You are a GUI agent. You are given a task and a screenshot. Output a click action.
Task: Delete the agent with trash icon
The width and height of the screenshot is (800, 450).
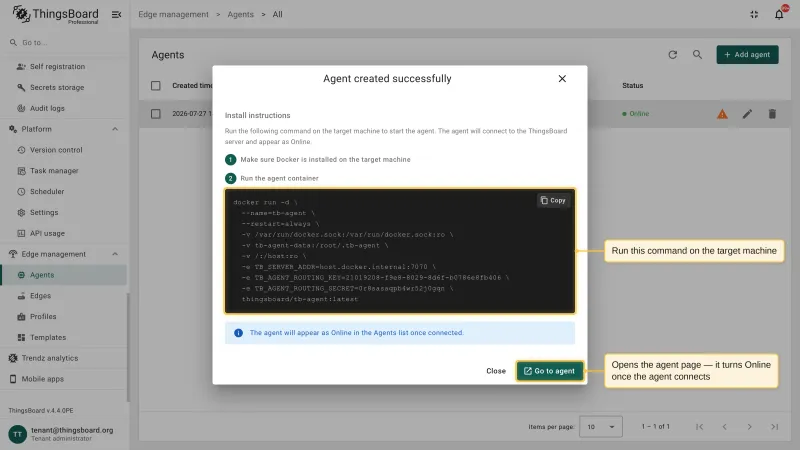coord(772,114)
